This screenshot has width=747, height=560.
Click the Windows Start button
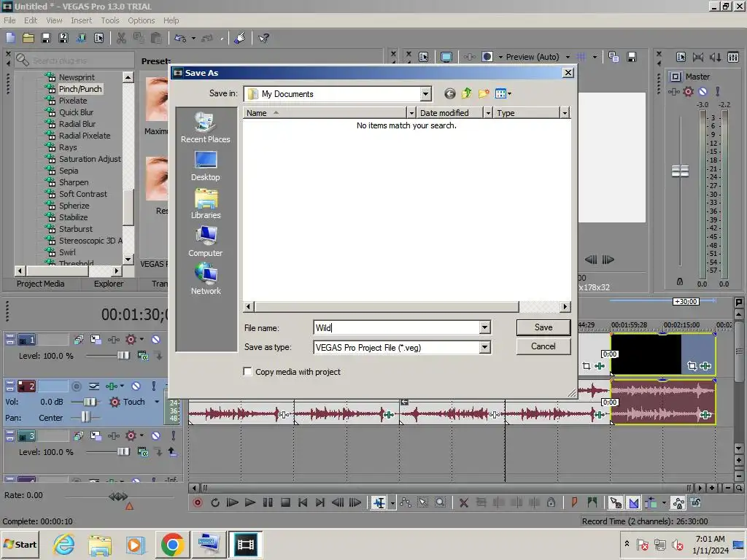pyautogui.click(x=20, y=544)
